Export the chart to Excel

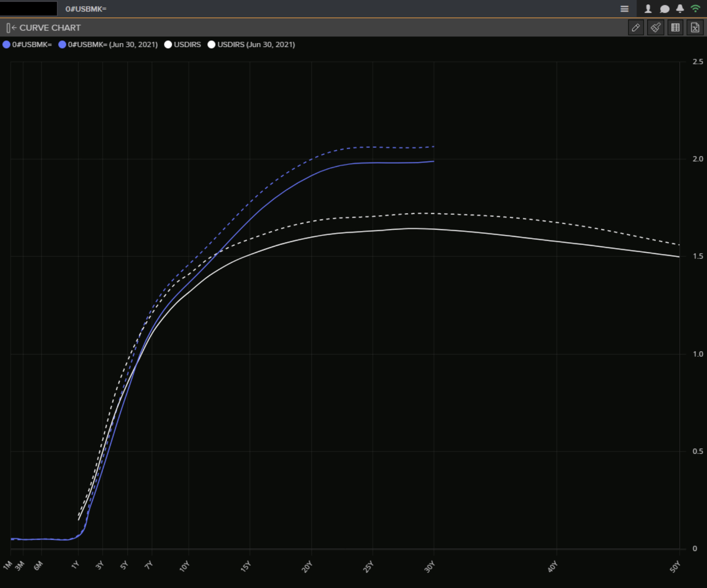(695, 28)
